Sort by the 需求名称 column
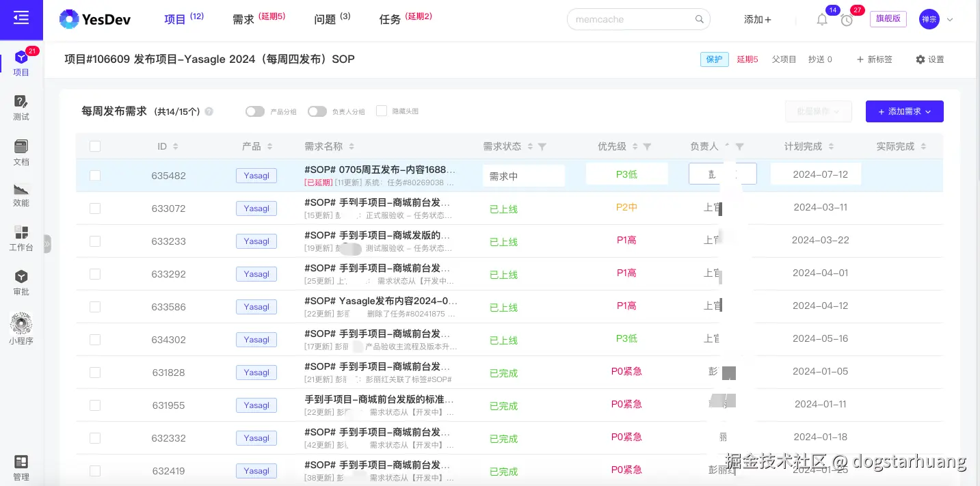This screenshot has width=980, height=486. (x=351, y=146)
